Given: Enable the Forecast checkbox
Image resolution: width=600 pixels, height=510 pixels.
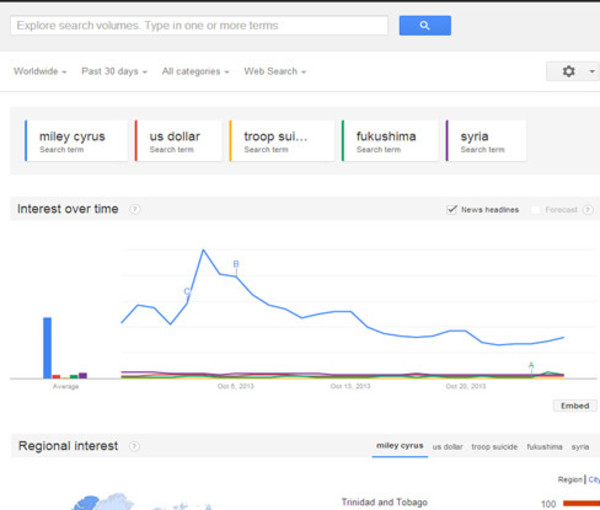Looking at the screenshot, I should pyautogui.click(x=536, y=210).
